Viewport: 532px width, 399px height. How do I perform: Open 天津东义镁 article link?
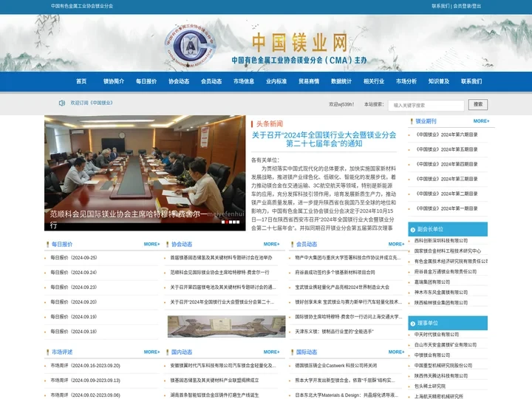click(334, 332)
